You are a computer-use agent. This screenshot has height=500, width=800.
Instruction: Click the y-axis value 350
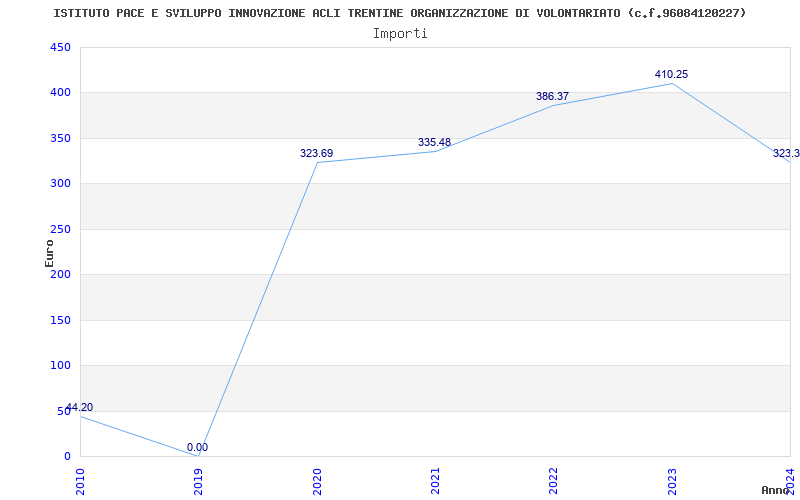[60, 138]
